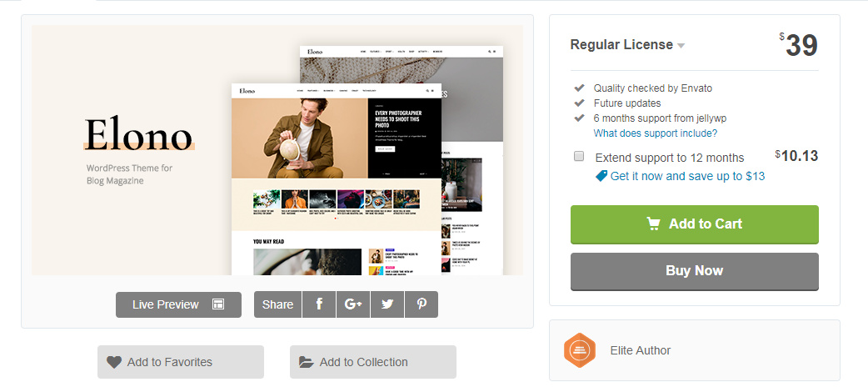Click the YOU MAY READ heading in preview
This screenshot has width=868, height=387.
point(268,242)
